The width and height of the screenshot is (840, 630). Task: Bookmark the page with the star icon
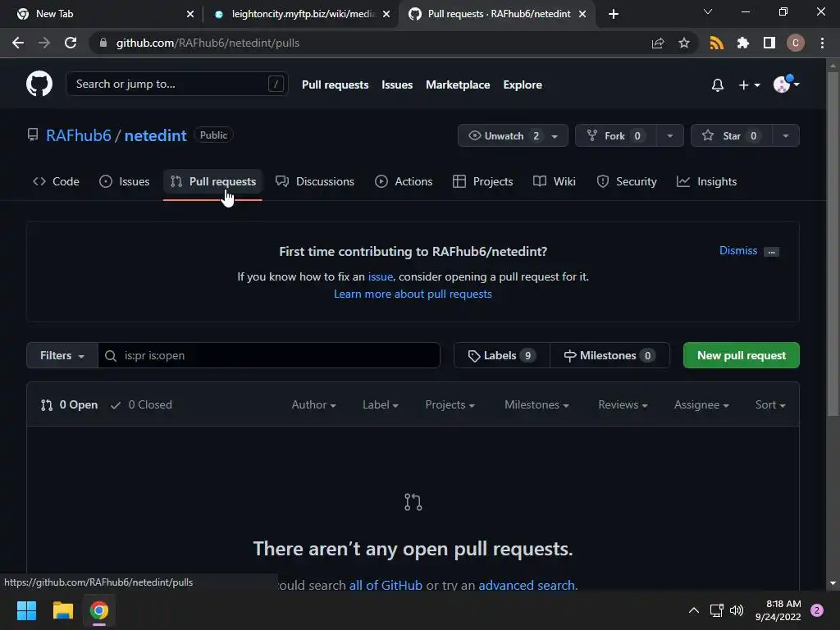(683, 43)
